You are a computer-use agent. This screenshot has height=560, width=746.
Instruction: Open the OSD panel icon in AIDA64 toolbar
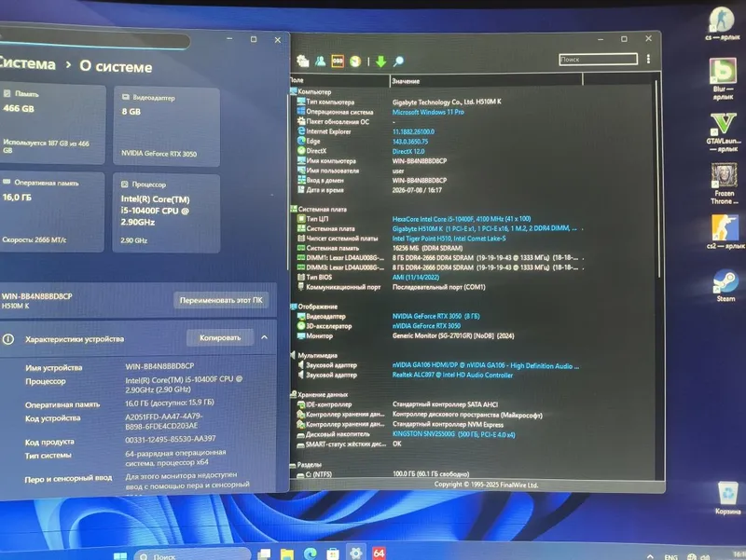pos(338,61)
